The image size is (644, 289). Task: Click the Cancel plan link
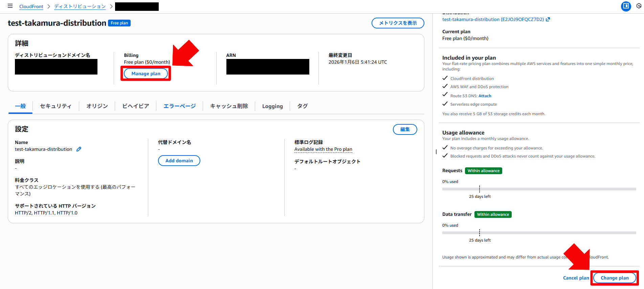point(576,278)
